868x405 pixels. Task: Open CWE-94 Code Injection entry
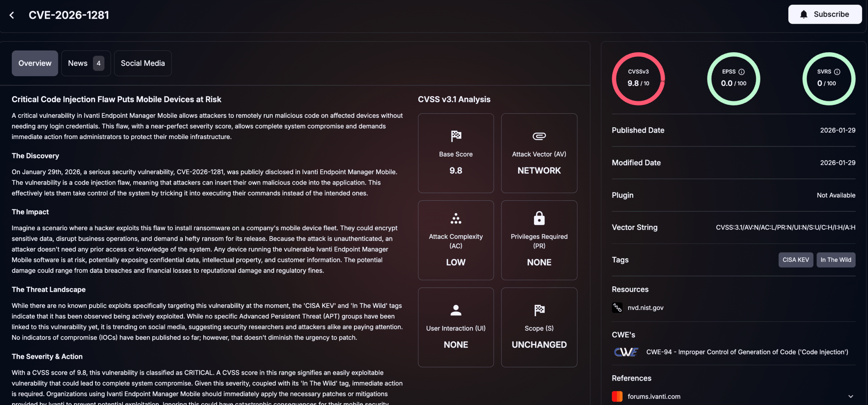coord(747,352)
